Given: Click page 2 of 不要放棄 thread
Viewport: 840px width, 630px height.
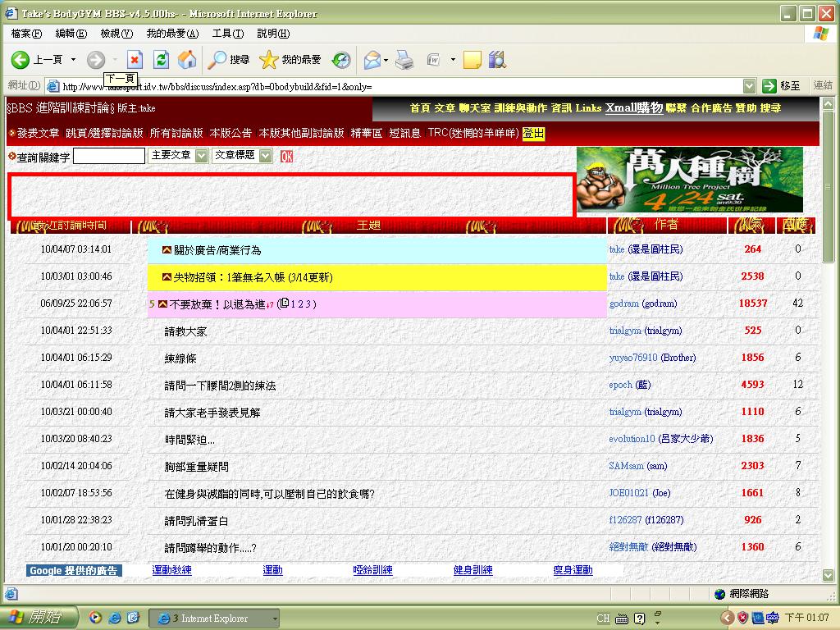Looking at the screenshot, I should click(x=300, y=304).
